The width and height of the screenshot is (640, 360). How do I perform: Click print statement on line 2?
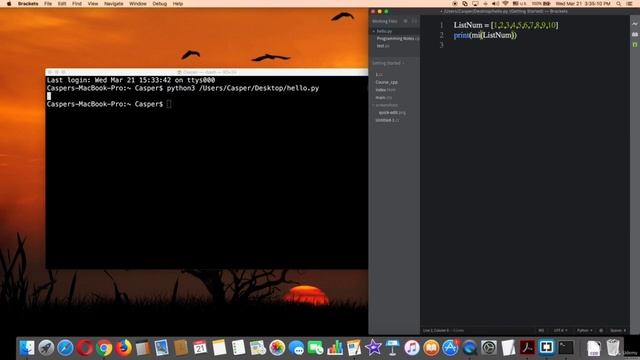tap(485, 35)
